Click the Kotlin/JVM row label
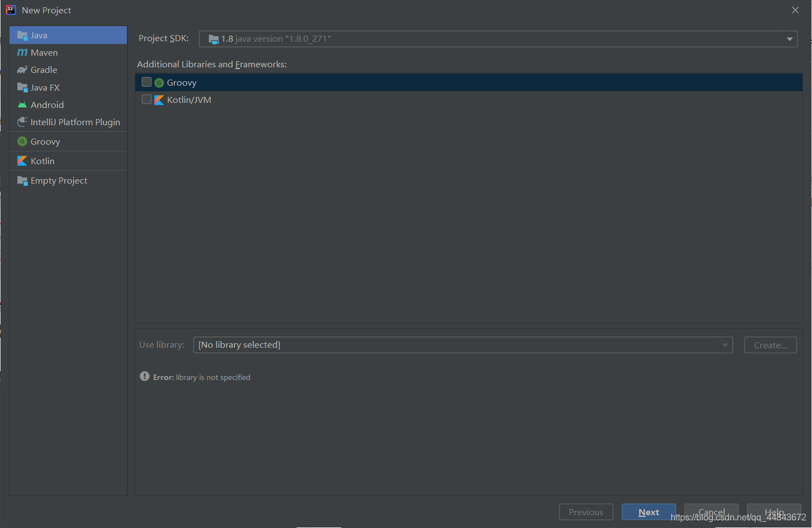The image size is (812, 528). 189,100
